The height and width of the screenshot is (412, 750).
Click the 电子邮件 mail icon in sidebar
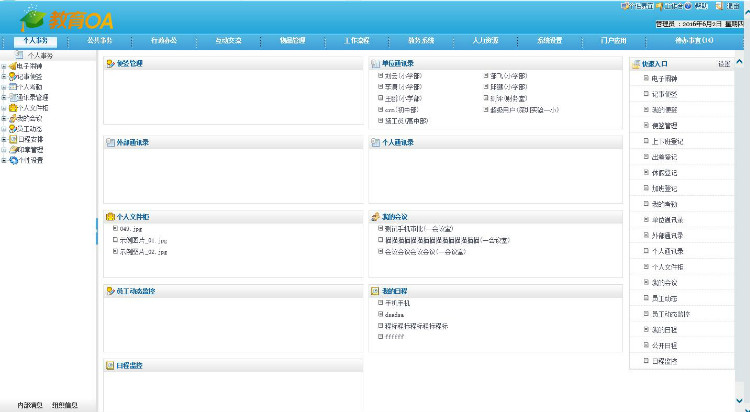click(x=11, y=67)
